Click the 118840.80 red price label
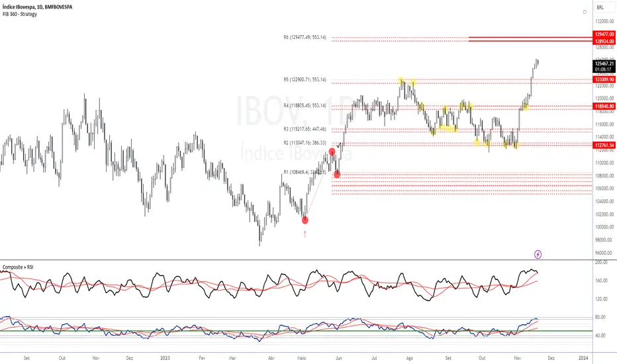 tap(604, 107)
